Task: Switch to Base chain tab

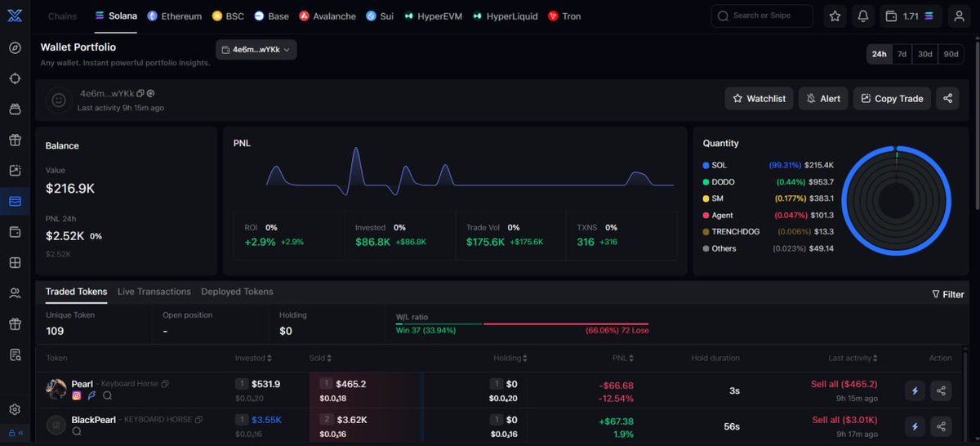Action: 271,16
